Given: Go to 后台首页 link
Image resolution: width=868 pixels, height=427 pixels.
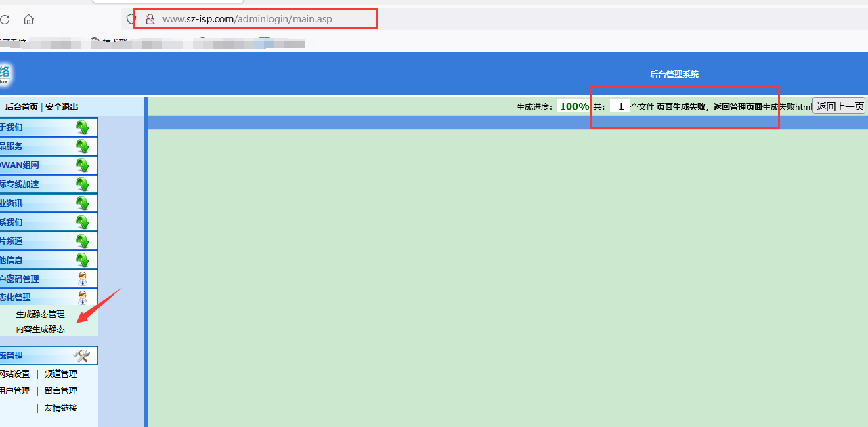Looking at the screenshot, I should pyautogui.click(x=22, y=107).
